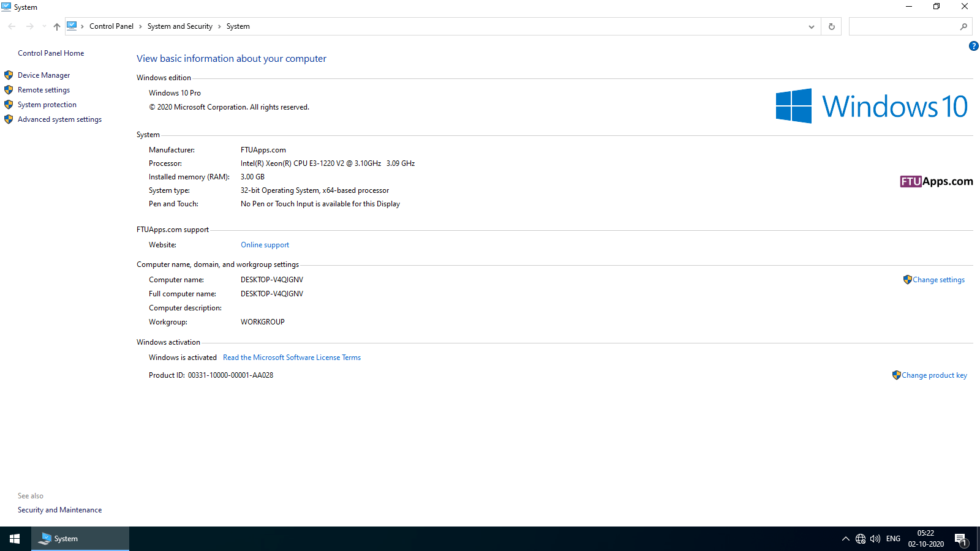Click the 32-bit Operating System type value
This screenshot has width=980, height=551.
315,190
